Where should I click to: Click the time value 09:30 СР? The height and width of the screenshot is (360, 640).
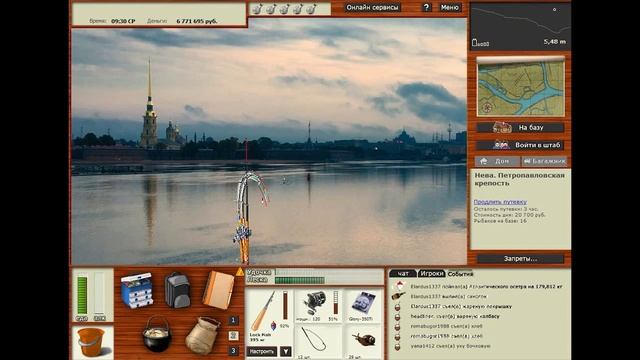[x=123, y=21]
